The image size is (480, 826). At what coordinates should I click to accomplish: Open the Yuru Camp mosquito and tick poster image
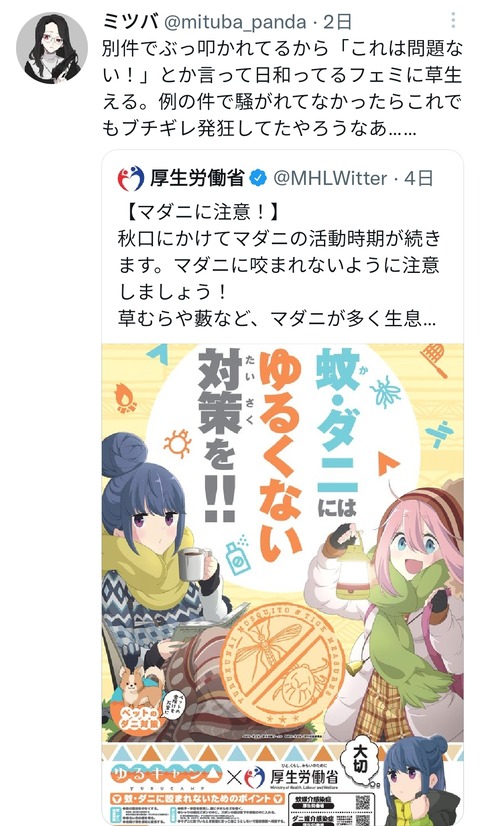point(282,584)
